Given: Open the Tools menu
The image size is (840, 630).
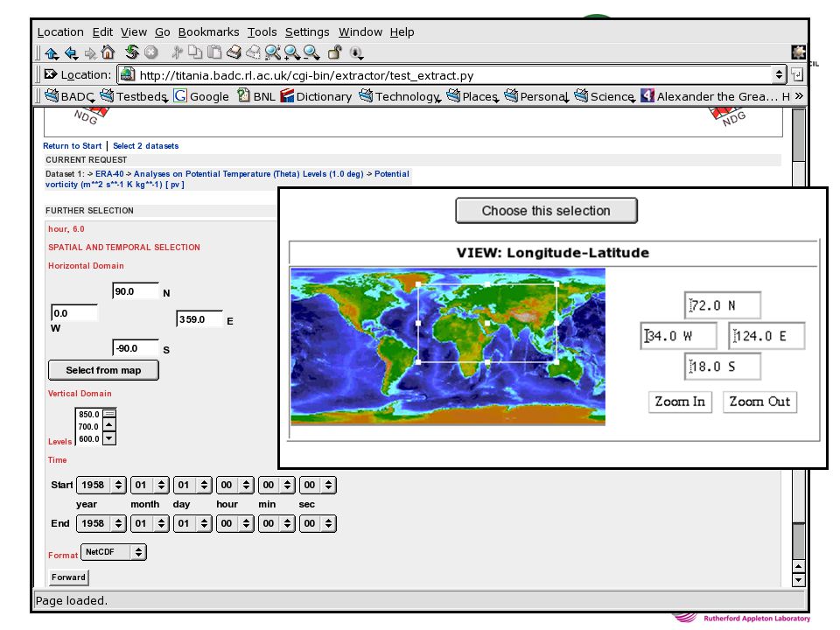Looking at the screenshot, I should pos(262,32).
